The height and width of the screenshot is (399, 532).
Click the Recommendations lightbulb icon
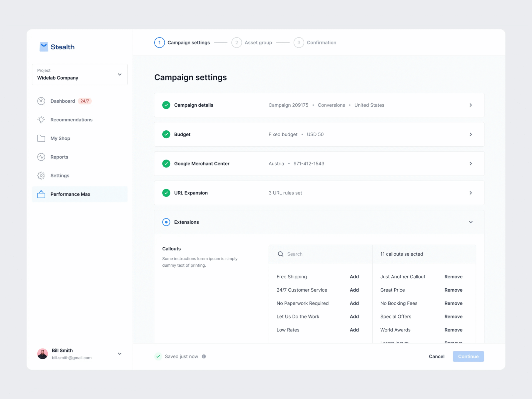(41, 120)
